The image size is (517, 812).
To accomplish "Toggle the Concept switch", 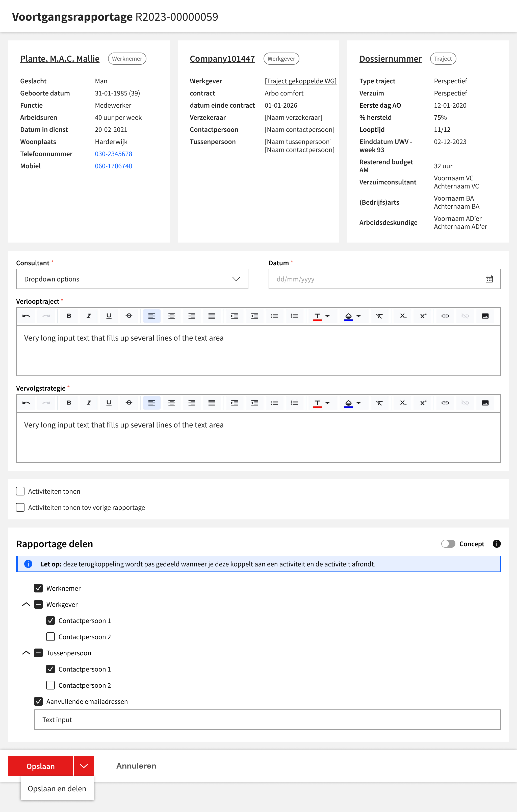I will pos(448,544).
